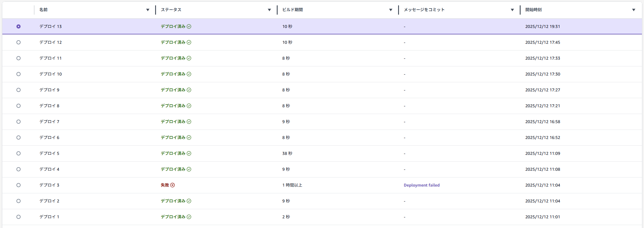Select the radio button for デプロイ 3
Image resolution: width=644 pixels, height=228 pixels.
[19, 185]
